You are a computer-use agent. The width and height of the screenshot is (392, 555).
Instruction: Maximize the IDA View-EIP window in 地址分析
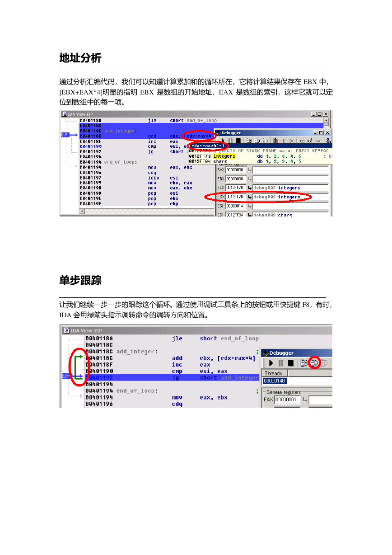click(320, 114)
